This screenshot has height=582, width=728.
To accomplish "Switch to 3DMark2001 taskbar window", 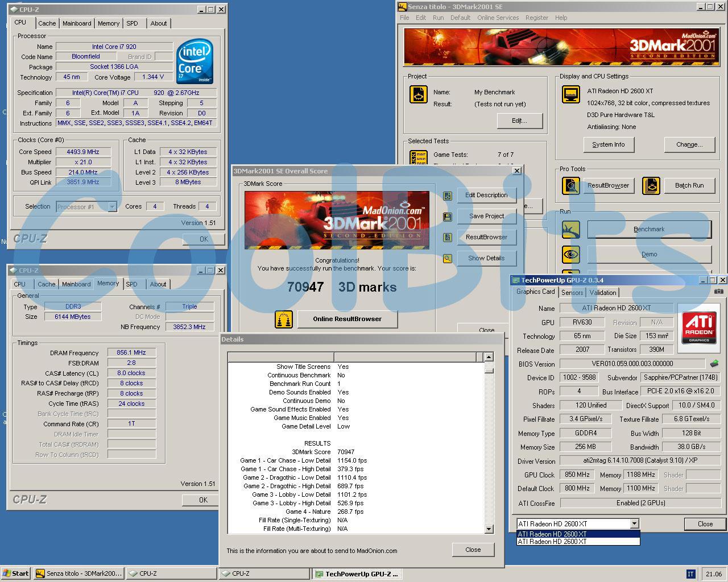I will pos(78,573).
